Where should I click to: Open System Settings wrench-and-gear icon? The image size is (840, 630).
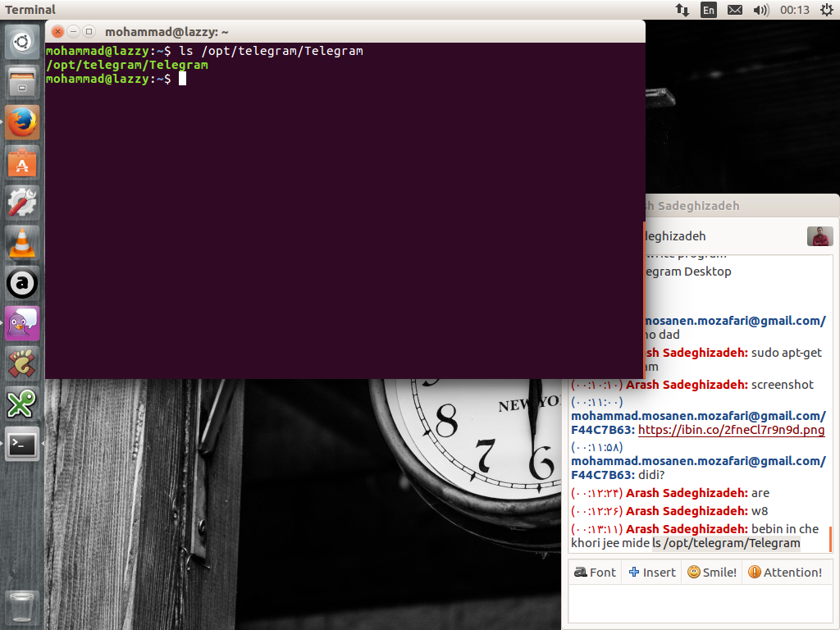(22, 203)
